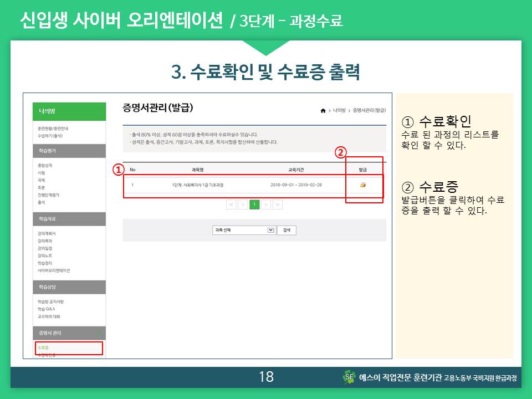The height and width of the screenshot is (399, 532).
Task: Open 수업하기(출석) in the sidebar
Action: (x=50, y=135)
